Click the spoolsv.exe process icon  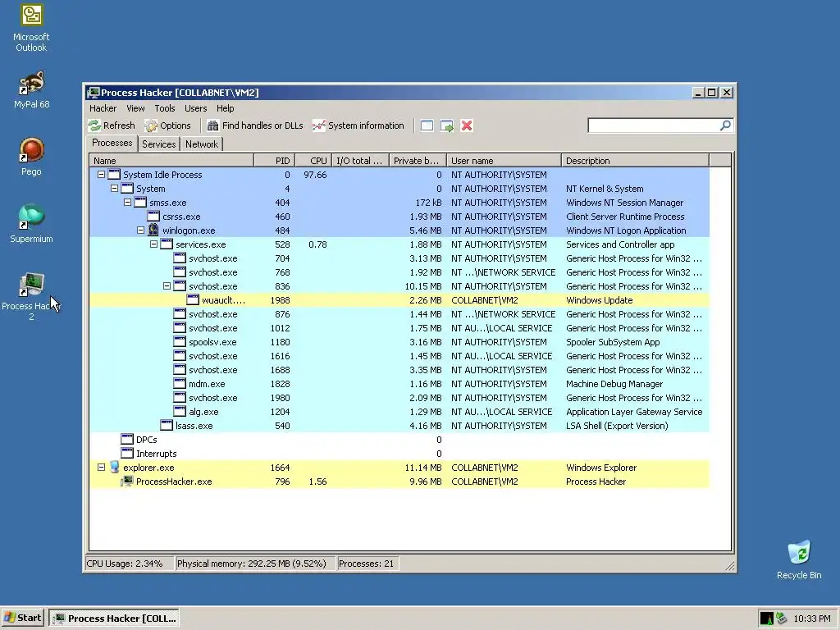180,342
